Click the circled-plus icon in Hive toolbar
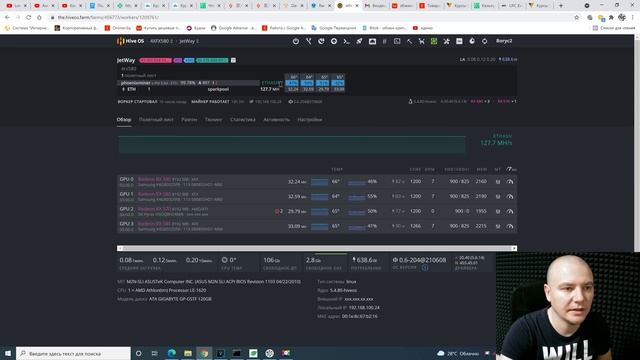 tap(334, 41)
